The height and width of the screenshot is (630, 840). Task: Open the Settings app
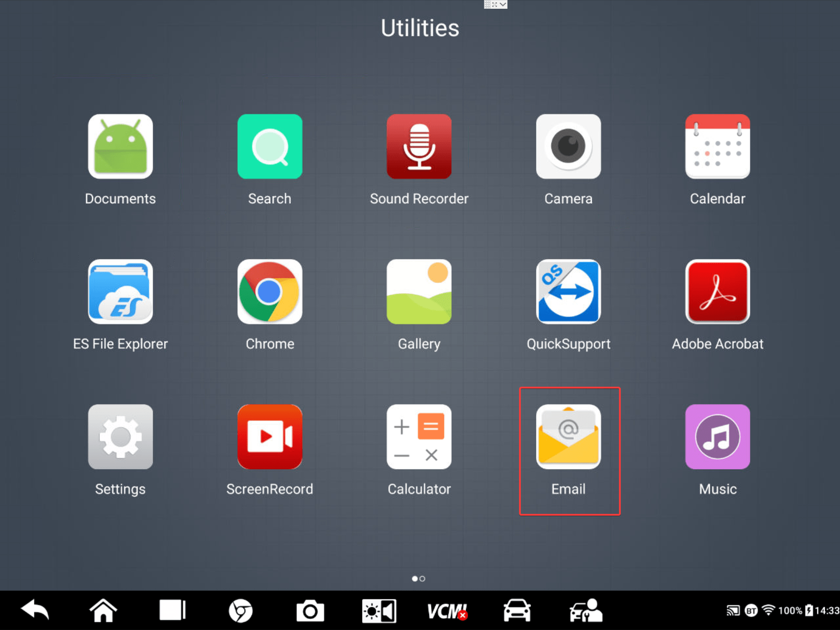point(120,437)
